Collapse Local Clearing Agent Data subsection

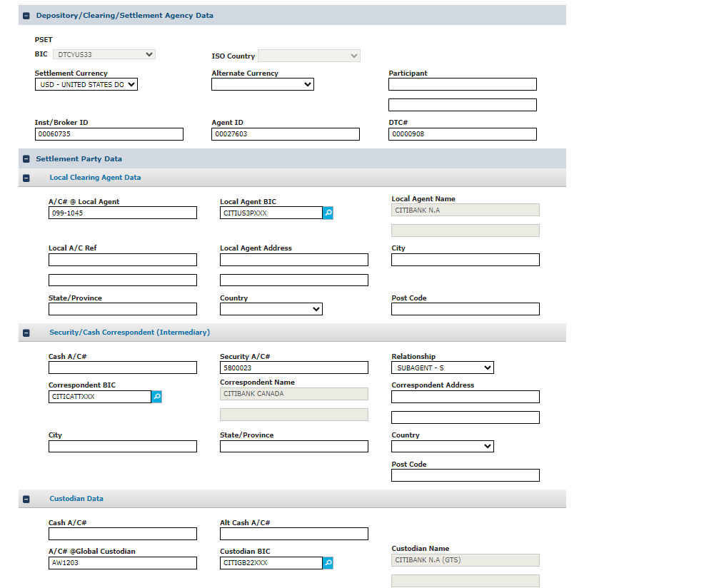pos(26,178)
